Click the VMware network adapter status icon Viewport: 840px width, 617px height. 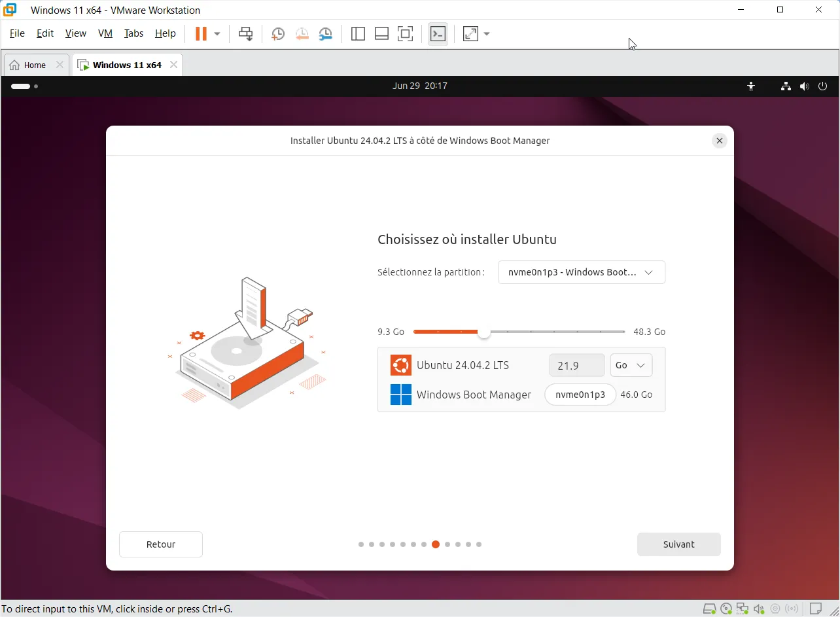[743, 609]
